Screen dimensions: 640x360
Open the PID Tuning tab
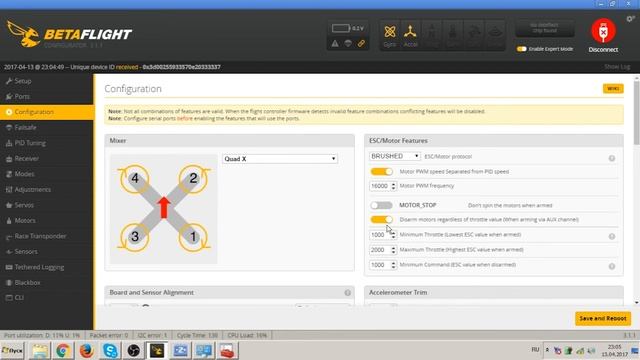47,143
